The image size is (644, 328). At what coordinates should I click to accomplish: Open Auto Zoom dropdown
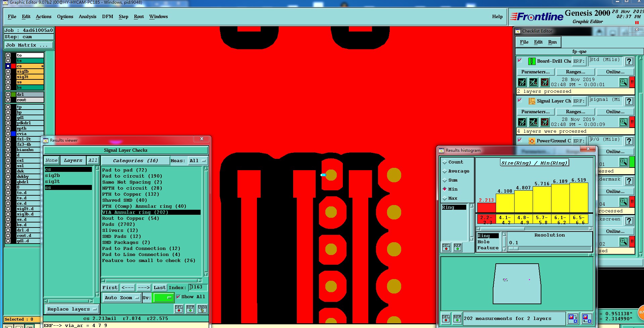[121, 298]
